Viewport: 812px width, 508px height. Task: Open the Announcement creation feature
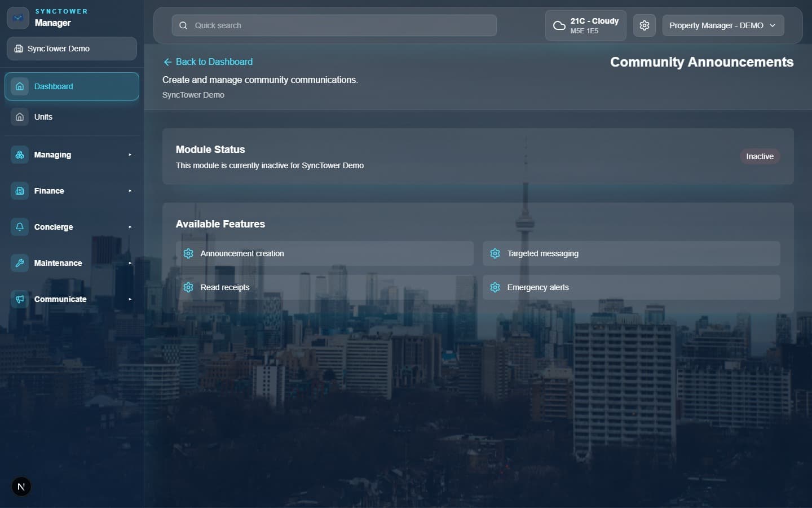pos(325,253)
